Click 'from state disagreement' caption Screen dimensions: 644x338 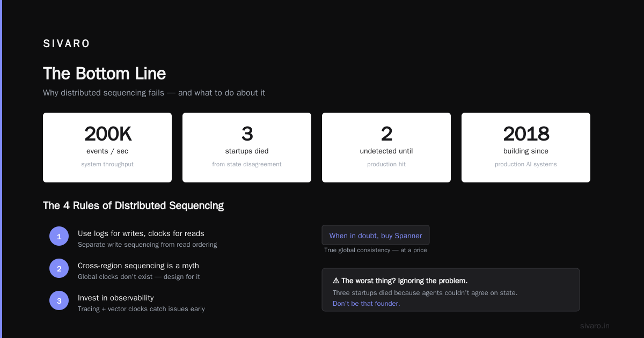pyautogui.click(x=247, y=164)
